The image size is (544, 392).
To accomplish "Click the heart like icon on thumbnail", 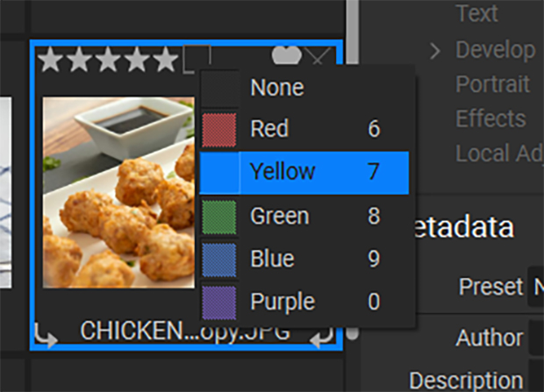I will 286,55.
